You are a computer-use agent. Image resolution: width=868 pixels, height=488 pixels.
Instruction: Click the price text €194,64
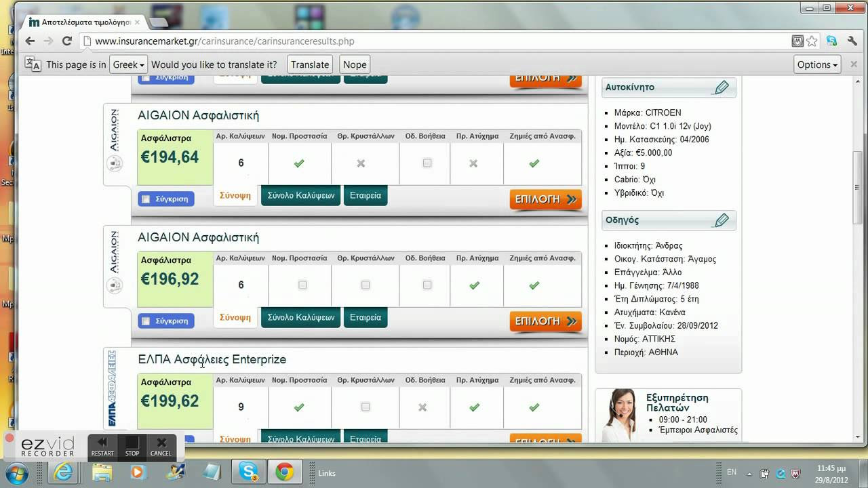tap(170, 157)
